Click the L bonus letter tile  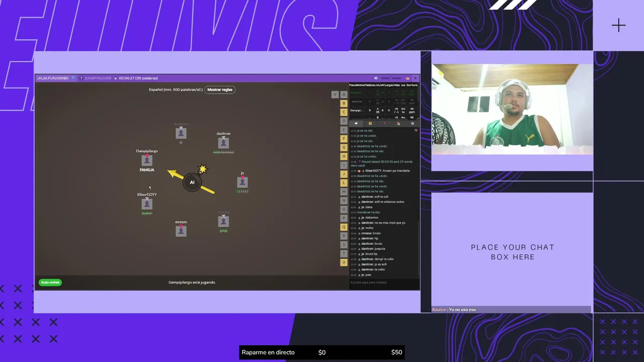point(344,183)
